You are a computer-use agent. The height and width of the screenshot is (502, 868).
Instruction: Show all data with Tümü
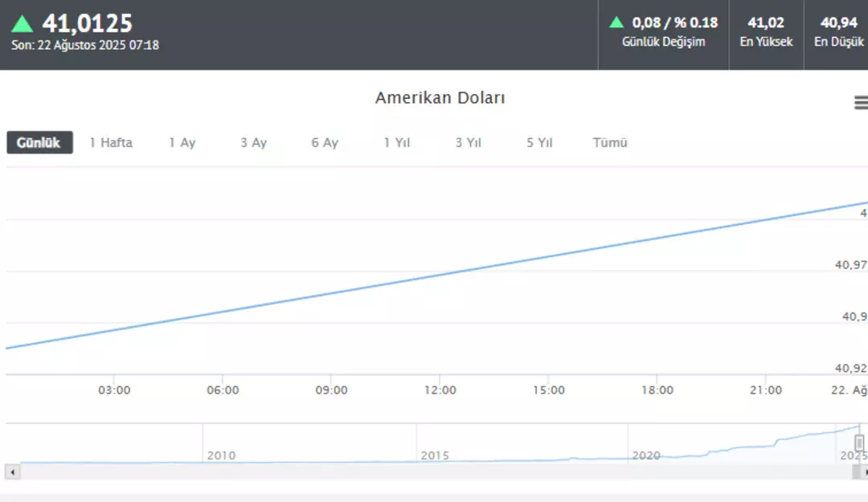point(610,143)
